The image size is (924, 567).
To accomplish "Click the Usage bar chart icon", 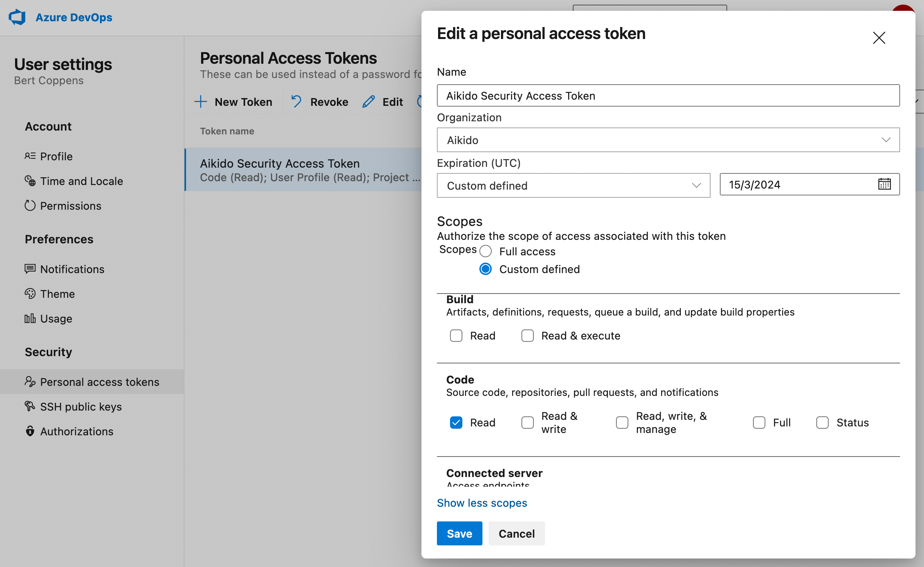I will pyautogui.click(x=30, y=318).
